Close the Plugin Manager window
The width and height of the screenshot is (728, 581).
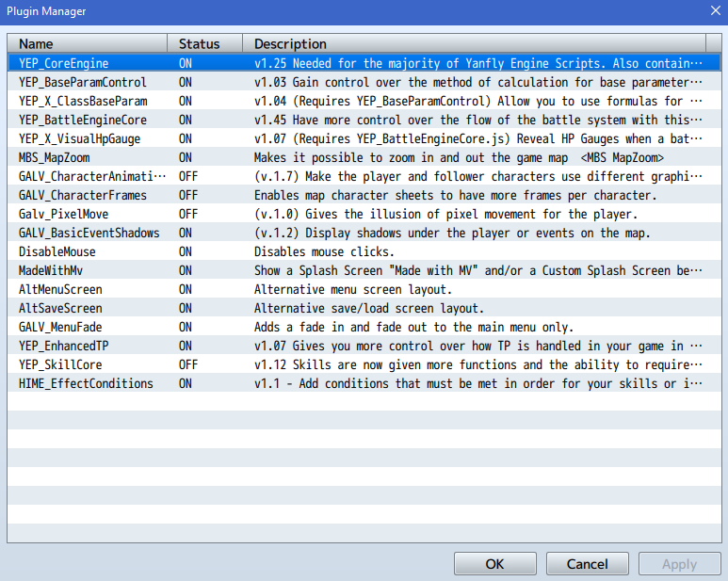pyautogui.click(x=716, y=10)
